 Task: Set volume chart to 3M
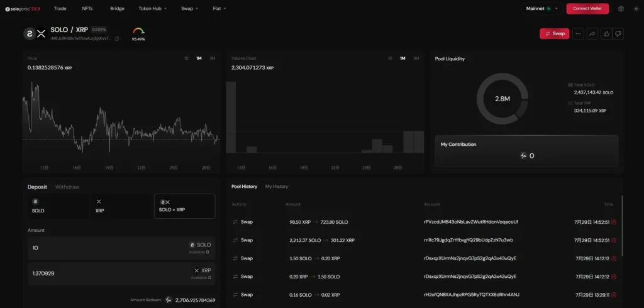(416, 58)
